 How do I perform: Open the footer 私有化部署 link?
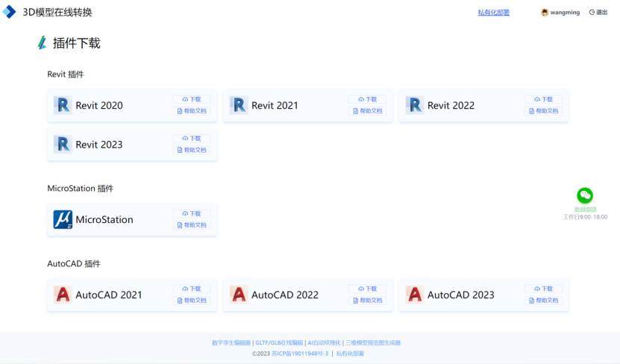[x=350, y=354]
